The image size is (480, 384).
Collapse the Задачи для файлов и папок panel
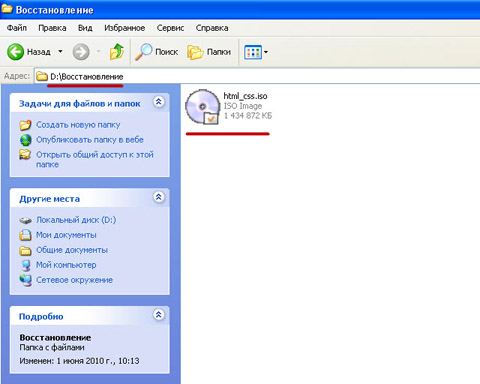(x=159, y=102)
